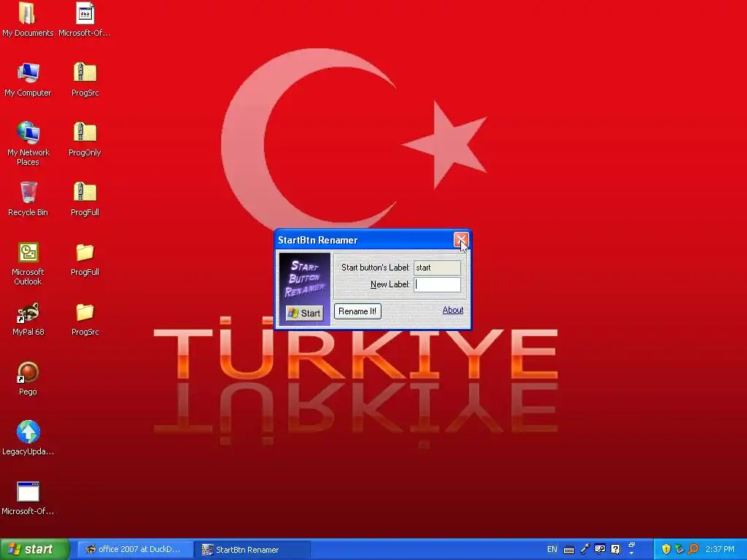Select the plain ProgSrc folder icon
This screenshot has height=560, width=747.
click(85, 319)
